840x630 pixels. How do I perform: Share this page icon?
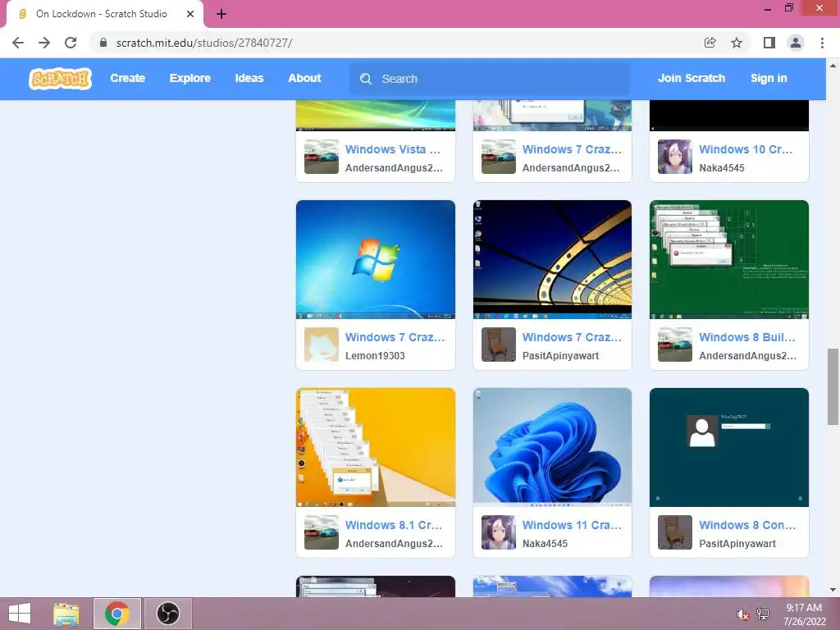pyautogui.click(x=710, y=43)
